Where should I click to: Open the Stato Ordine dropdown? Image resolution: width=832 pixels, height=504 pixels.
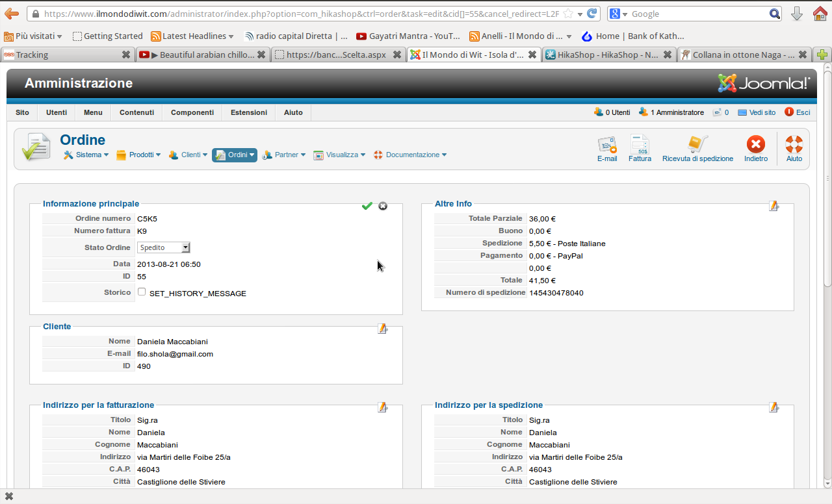164,247
